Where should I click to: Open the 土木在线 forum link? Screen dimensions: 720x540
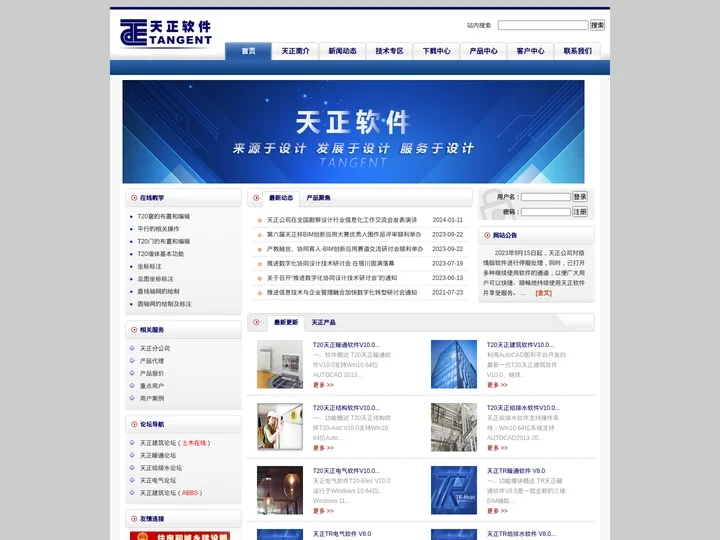pos(194,443)
